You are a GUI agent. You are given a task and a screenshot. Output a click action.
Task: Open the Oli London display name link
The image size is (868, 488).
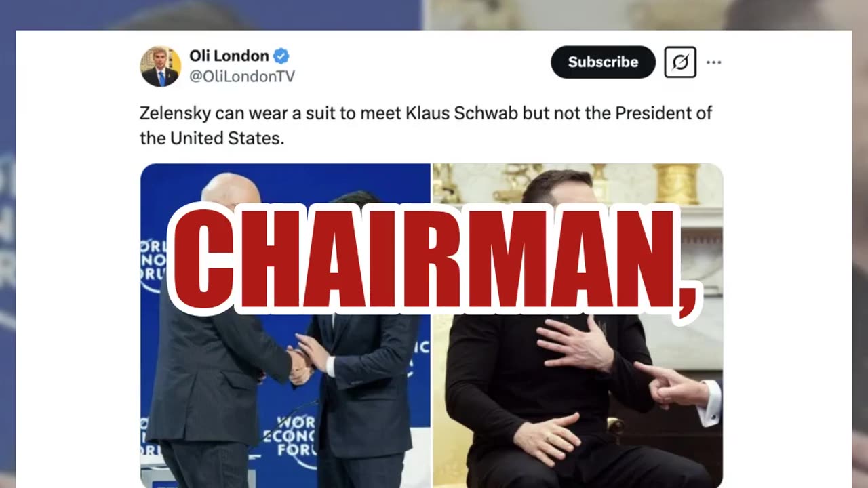tap(229, 56)
